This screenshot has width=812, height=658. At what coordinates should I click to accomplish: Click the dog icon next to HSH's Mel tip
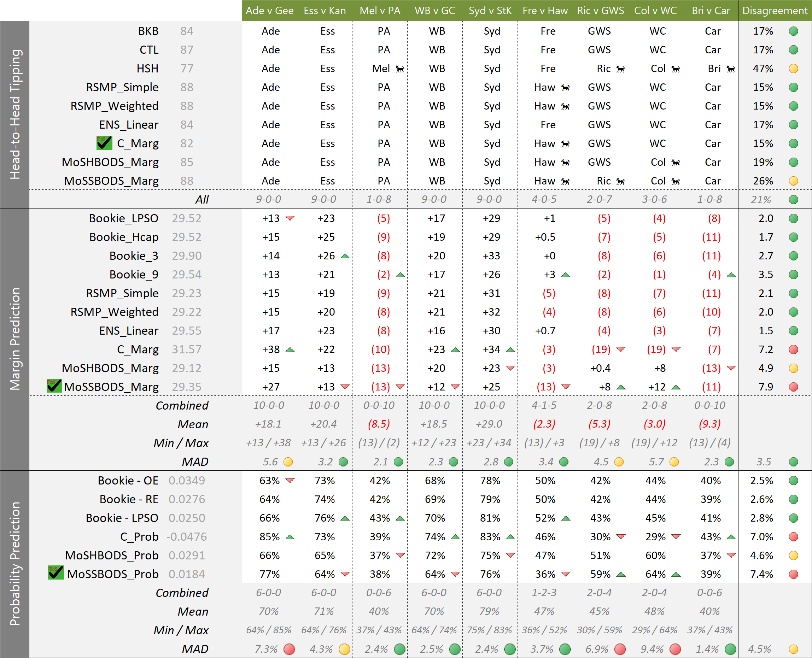click(400, 69)
